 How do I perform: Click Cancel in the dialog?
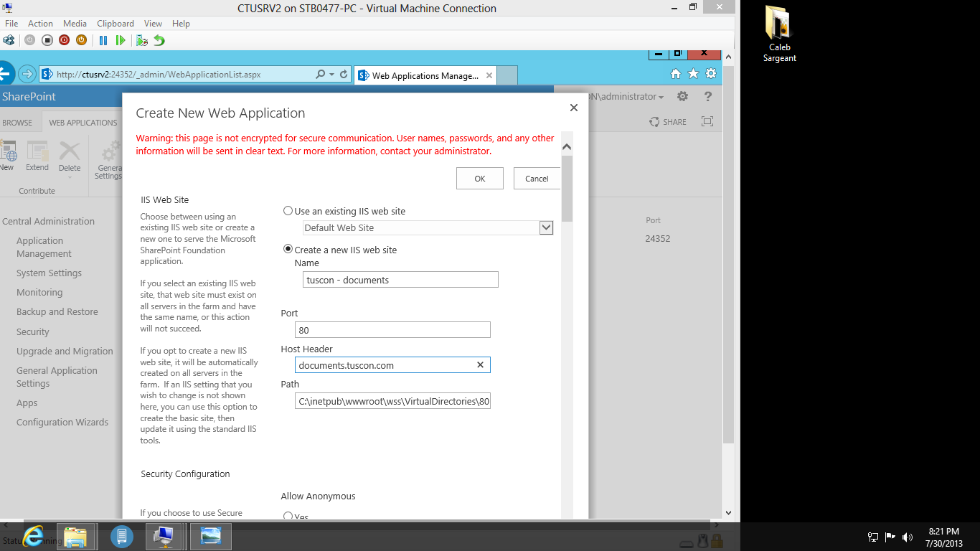point(537,179)
